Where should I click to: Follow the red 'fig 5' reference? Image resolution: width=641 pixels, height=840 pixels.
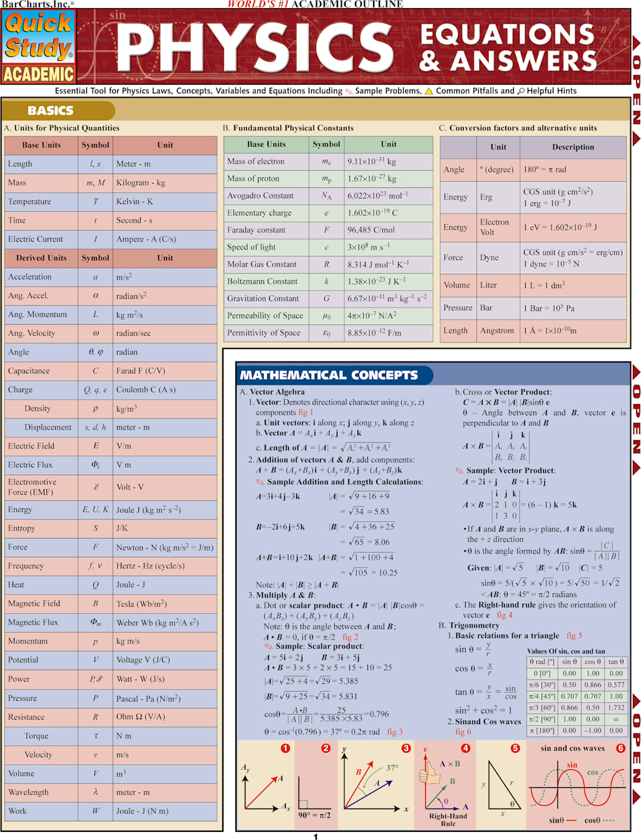coord(574,635)
